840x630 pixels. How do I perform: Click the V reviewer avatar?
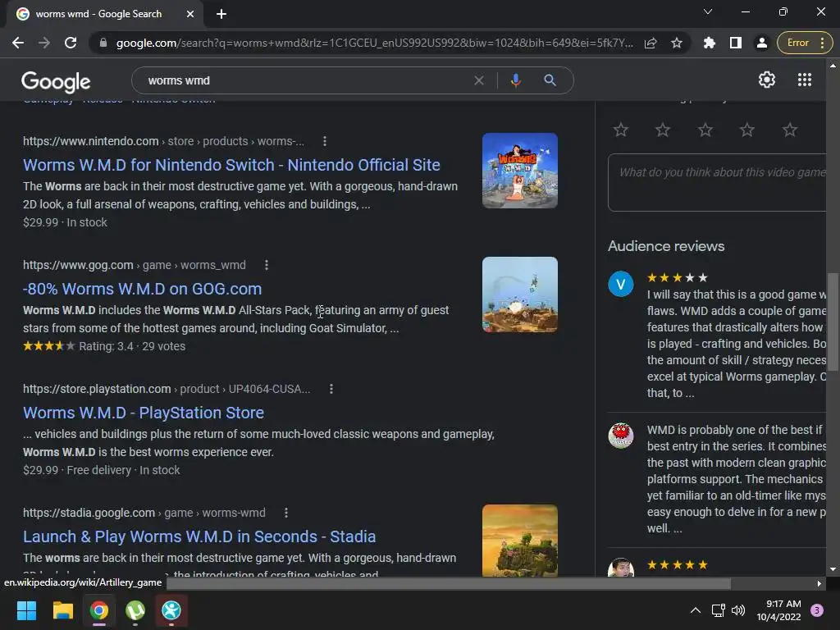[x=621, y=284]
